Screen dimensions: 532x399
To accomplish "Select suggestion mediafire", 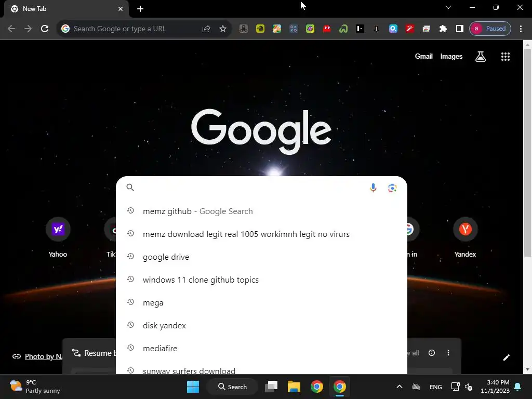I will (261, 348).
